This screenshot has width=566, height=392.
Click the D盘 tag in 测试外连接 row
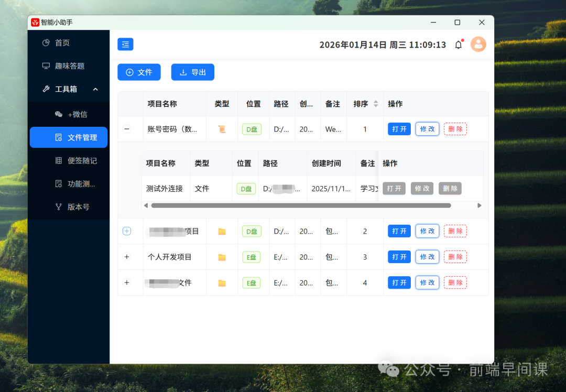point(246,189)
